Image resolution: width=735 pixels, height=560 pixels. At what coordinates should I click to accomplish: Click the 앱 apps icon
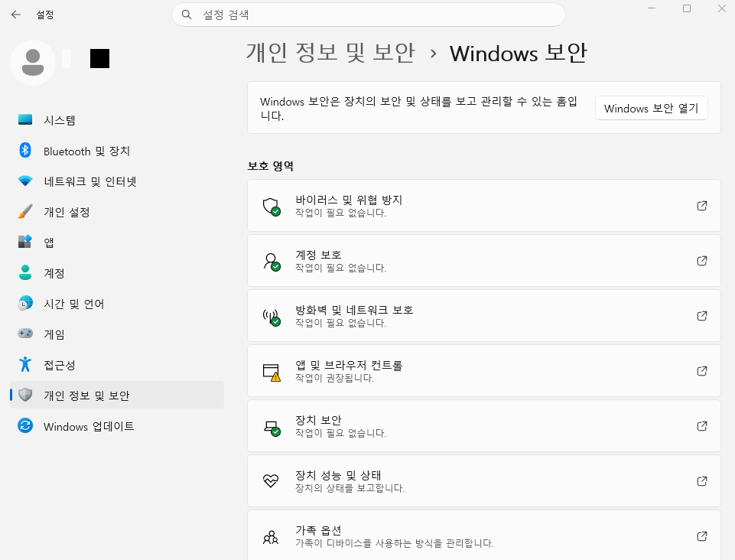[25, 242]
